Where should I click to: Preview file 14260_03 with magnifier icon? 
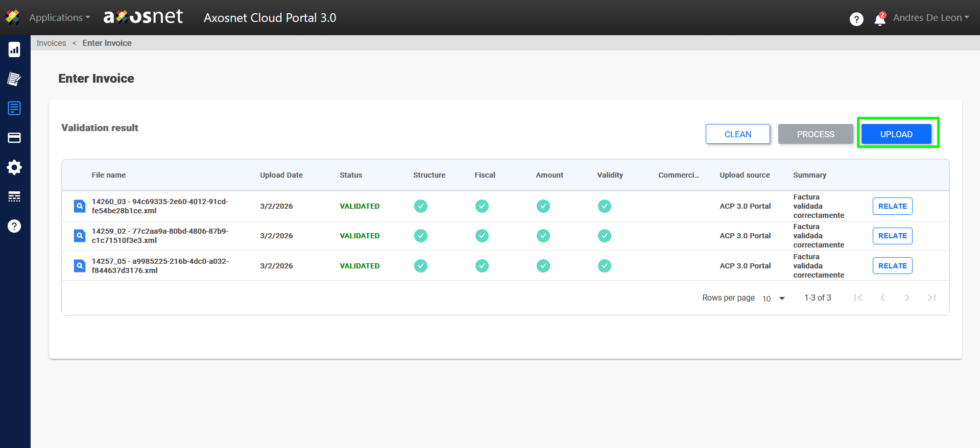[80, 206]
